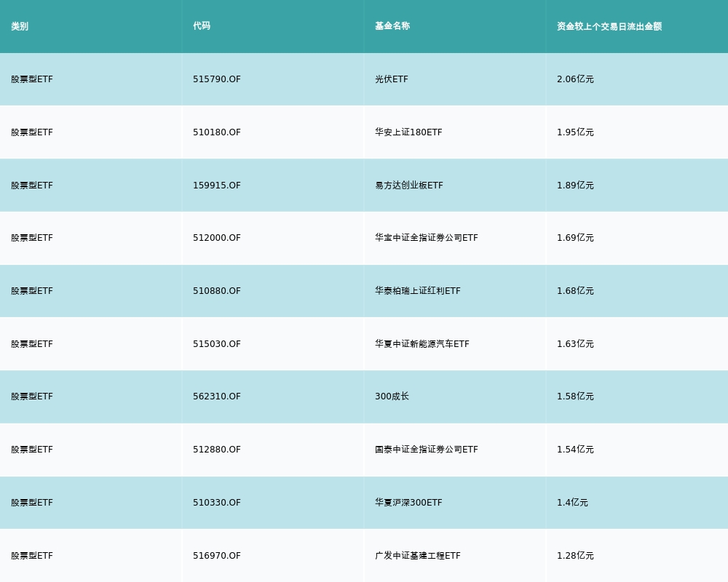This screenshot has width=728, height=582.
Task: Select code cell 562310.OF
Action: click(217, 396)
